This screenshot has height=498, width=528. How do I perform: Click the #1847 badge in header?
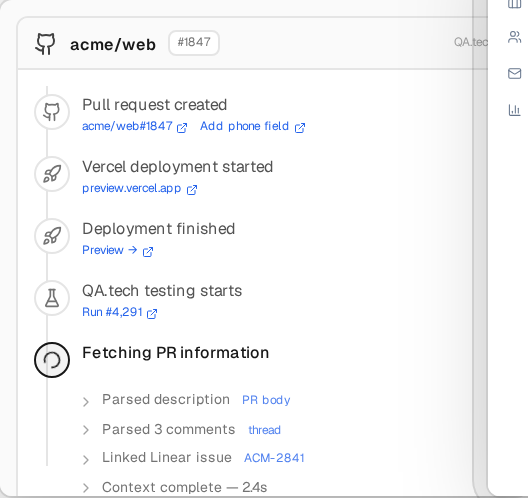click(194, 43)
